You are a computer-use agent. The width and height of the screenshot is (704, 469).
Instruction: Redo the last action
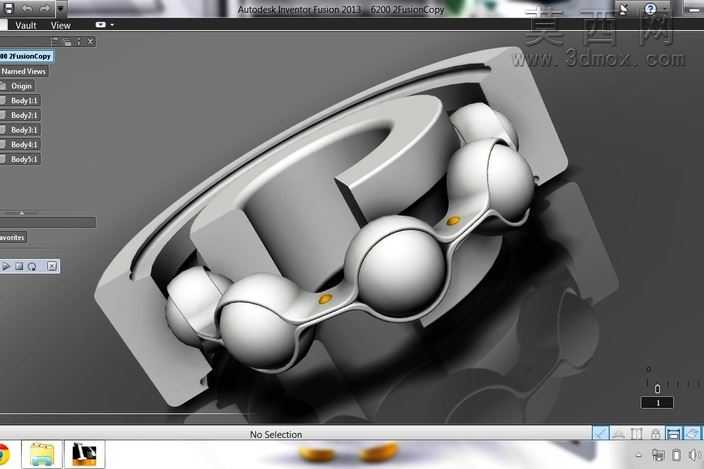[44, 9]
